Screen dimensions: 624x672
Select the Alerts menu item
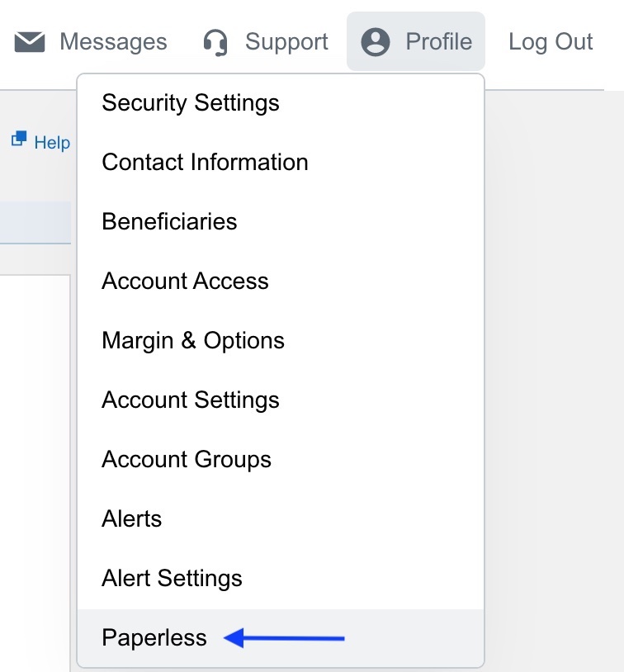point(132,519)
